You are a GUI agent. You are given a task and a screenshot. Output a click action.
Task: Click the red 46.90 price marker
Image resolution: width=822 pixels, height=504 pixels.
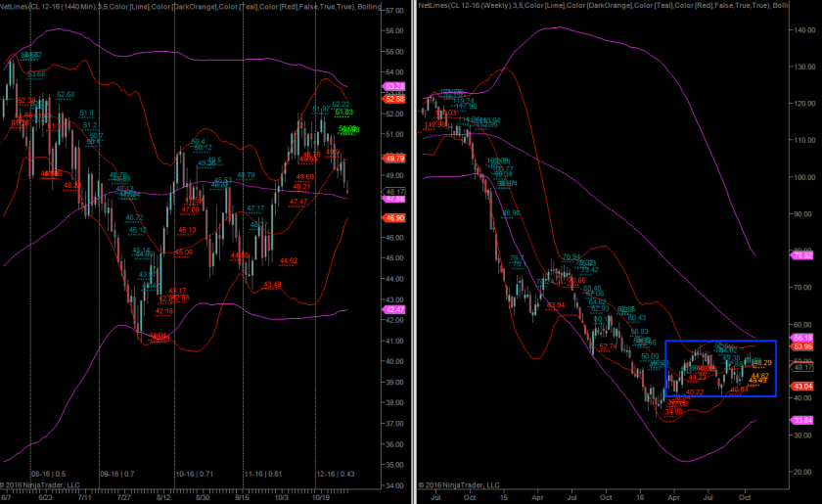tap(395, 218)
